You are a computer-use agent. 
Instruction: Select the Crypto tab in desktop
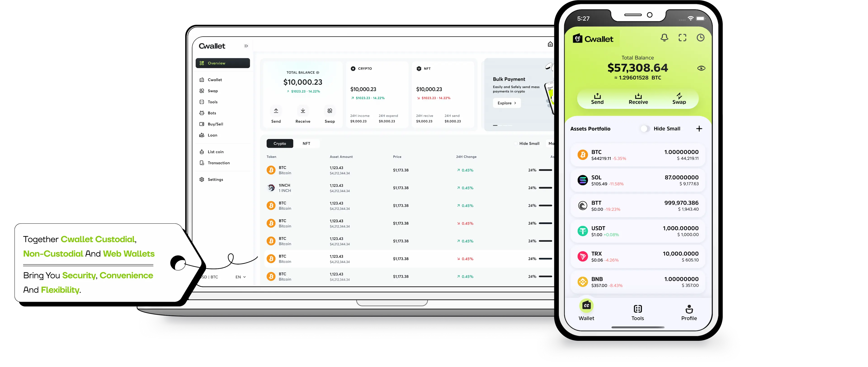279,143
